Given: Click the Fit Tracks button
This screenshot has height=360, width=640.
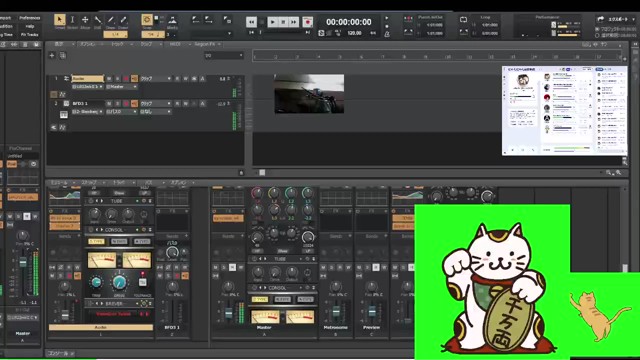Looking at the screenshot, I should [30, 35].
